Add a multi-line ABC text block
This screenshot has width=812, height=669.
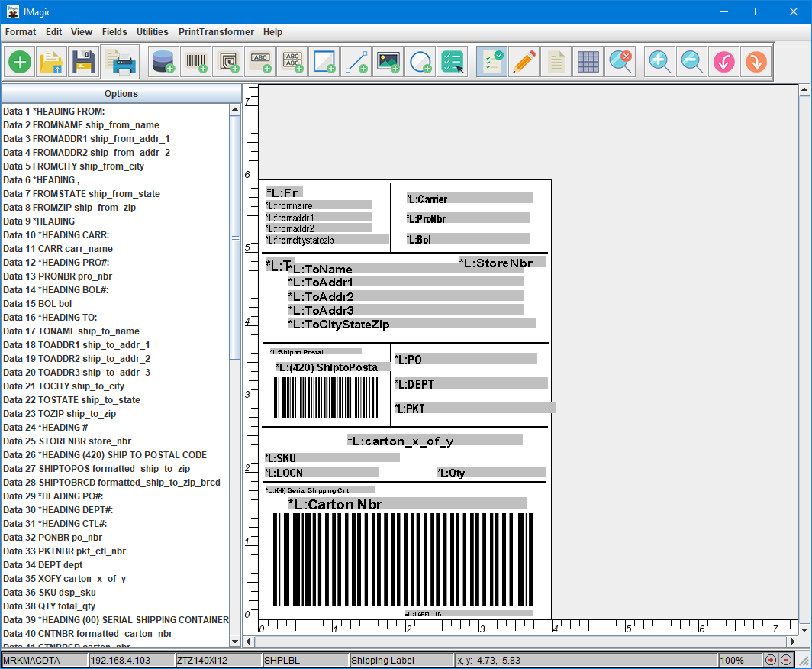[x=292, y=62]
